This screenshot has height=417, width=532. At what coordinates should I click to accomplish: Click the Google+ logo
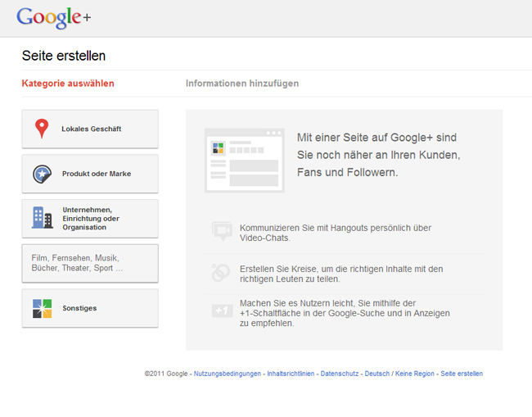coord(53,18)
